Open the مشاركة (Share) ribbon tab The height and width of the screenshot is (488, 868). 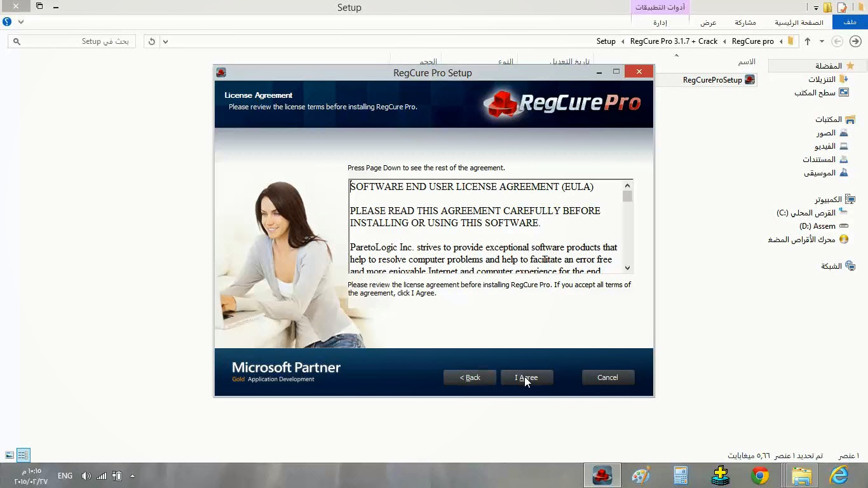[745, 22]
